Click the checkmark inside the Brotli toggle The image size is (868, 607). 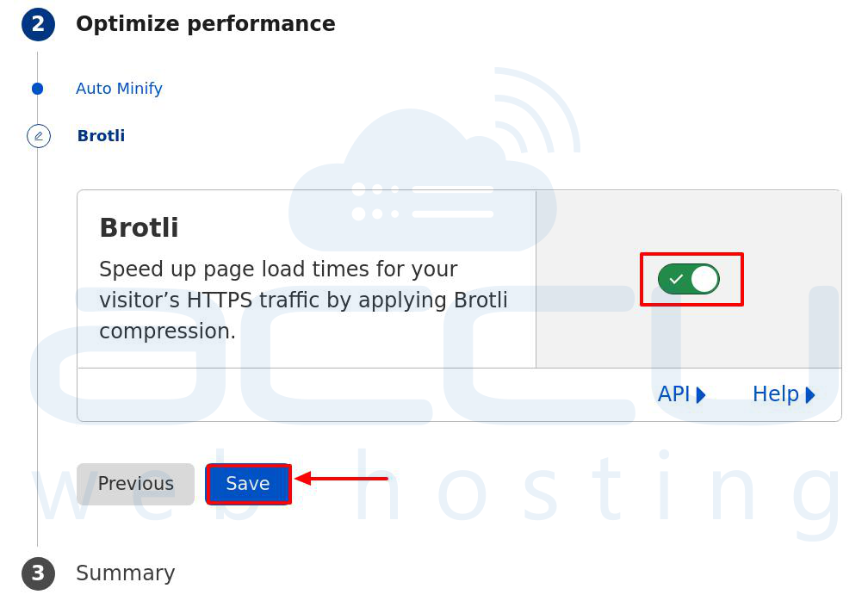click(675, 280)
